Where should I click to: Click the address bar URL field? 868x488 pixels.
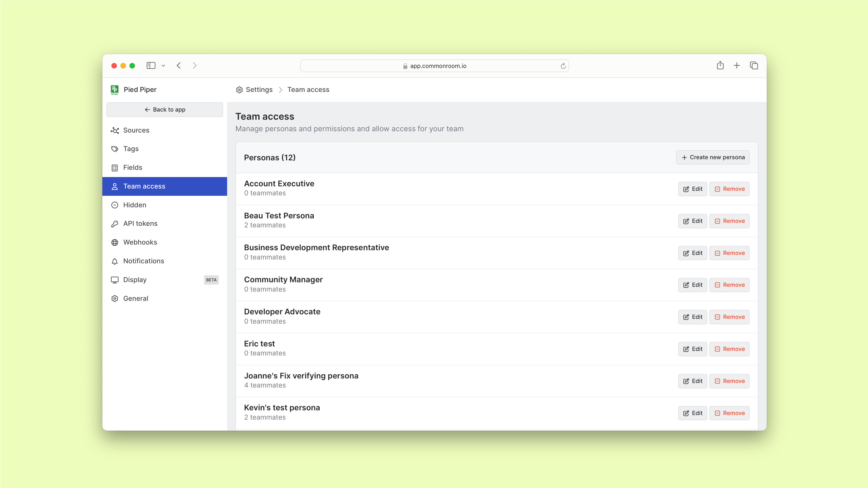(434, 66)
